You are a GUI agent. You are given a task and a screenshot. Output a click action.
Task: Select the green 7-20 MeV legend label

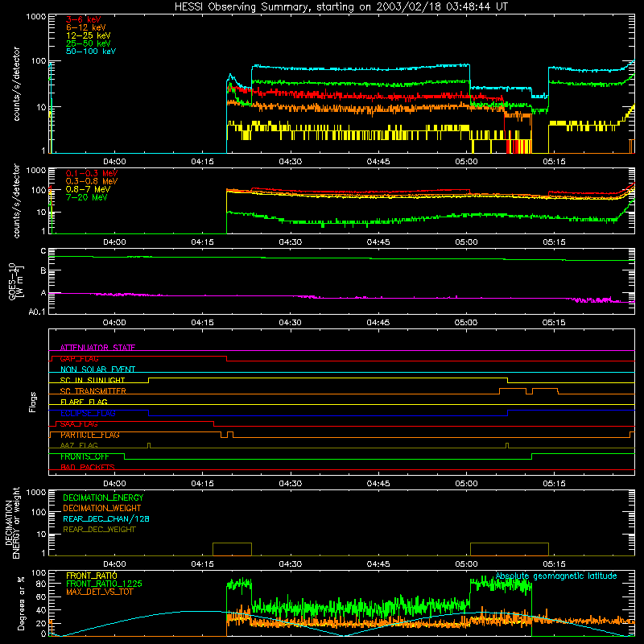(86, 197)
